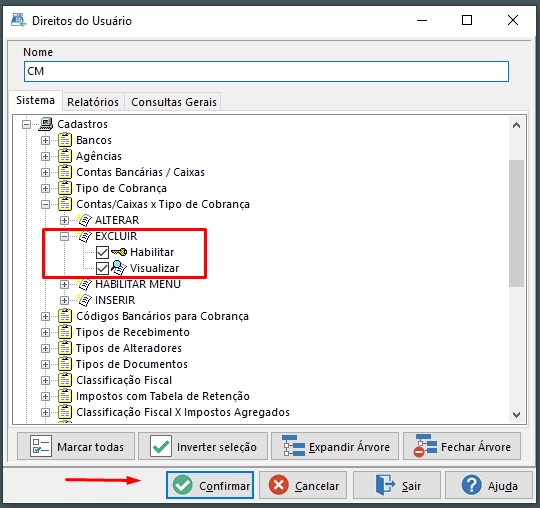
Task: Open help with the Ajuda button
Action: click(489, 485)
